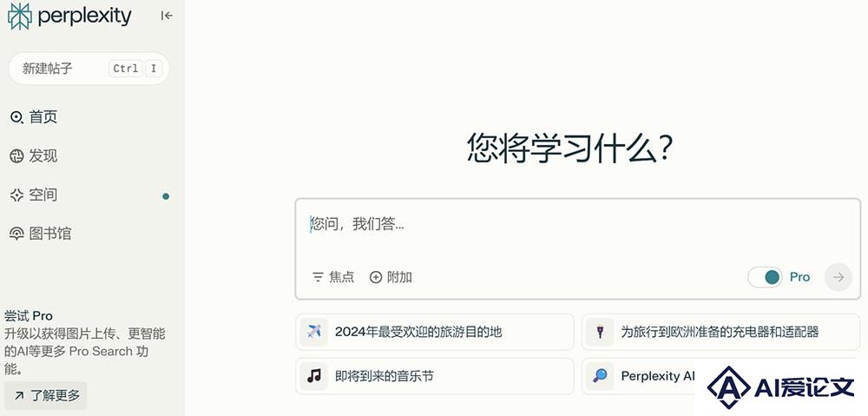Click the plug icon on suggestion
This screenshot has width=868, height=416.
tap(600, 332)
